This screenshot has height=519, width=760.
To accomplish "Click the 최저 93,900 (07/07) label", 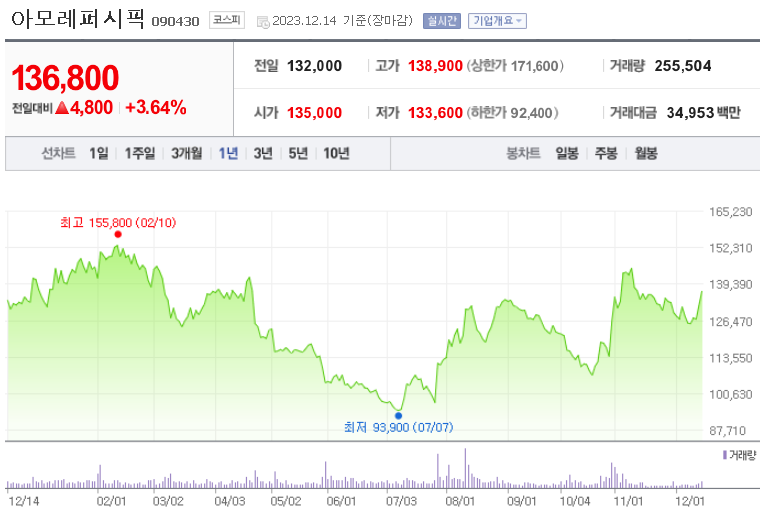I will coord(398,427).
